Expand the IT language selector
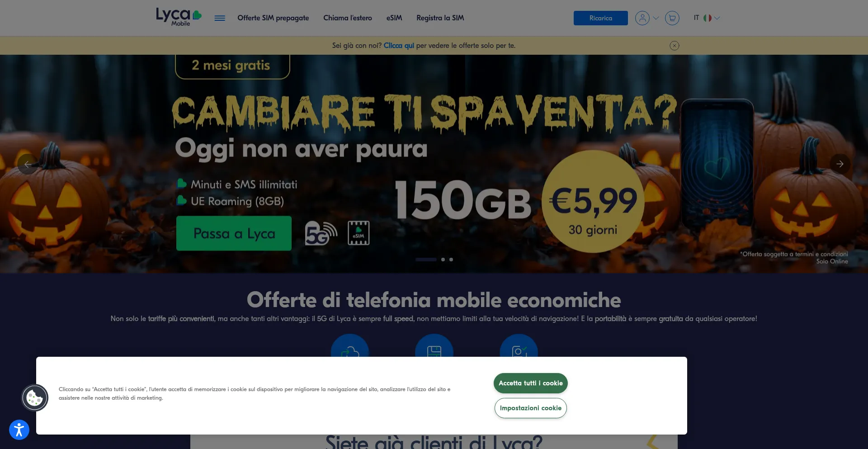The width and height of the screenshot is (868, 449). click(707, 18)
